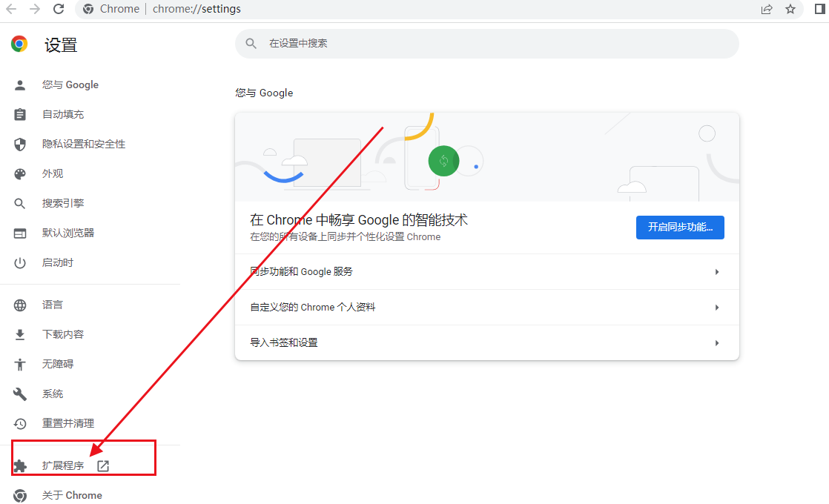Select 外观 in the sidebar
This screenshot has width=829, height=504.
click(53, 173)
